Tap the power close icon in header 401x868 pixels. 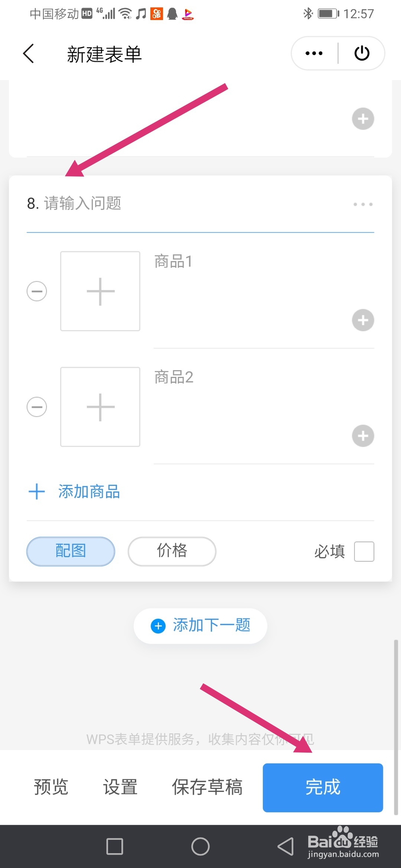pos(362,53)
